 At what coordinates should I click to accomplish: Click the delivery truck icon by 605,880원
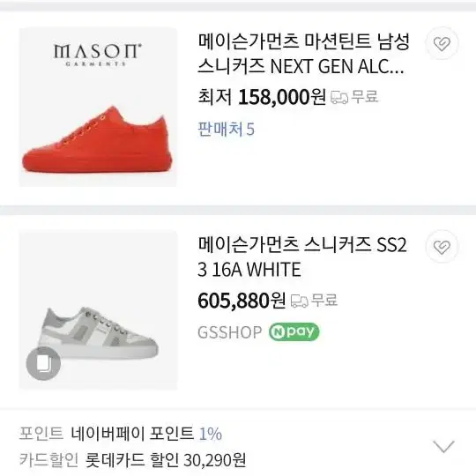point(300,301)
